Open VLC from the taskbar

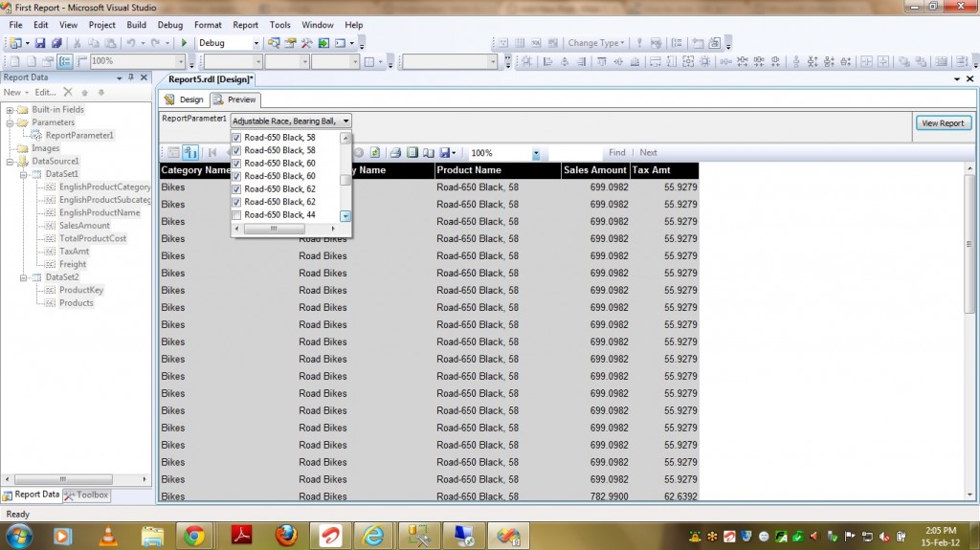106,535
